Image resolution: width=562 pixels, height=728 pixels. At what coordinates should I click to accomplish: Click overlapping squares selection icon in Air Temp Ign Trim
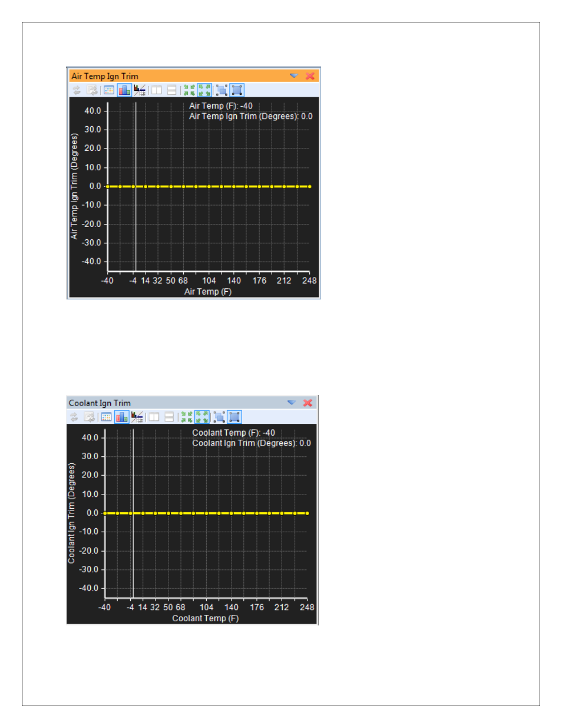pos(222,90)
